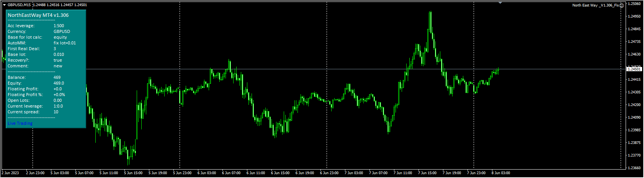Click the 1.23875 price axis label
Image resolution: width=644 pixels, height=178 pixels.
pyautogui.click(x=635, y=143)
